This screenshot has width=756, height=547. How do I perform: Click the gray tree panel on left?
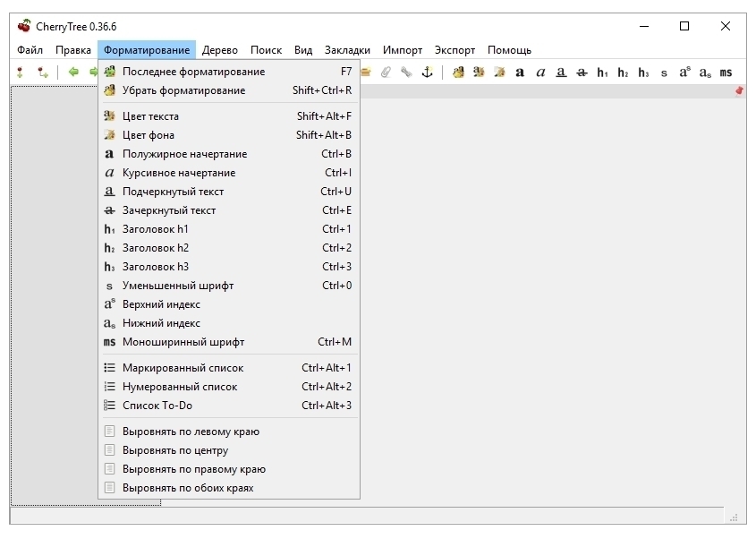click(54, 295)
